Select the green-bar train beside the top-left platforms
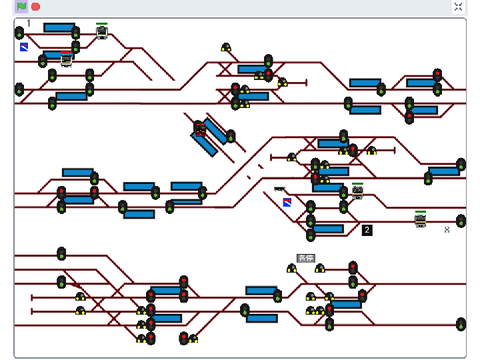480x360 pixels. [102, 32]
